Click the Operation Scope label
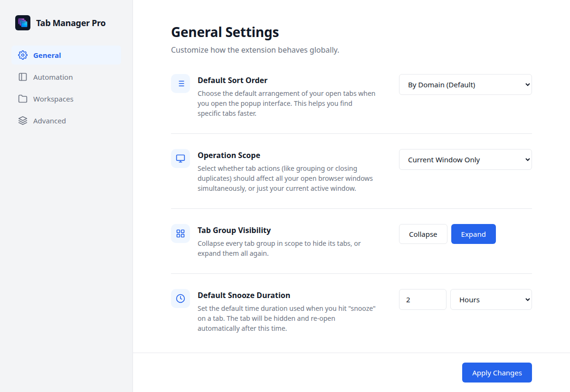Screen dimensions: 570x392 [229, 155]
